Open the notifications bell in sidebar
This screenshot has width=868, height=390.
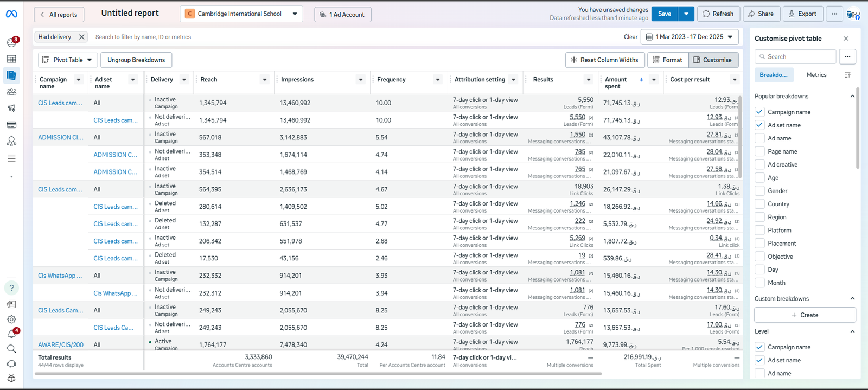coord(11,334)
